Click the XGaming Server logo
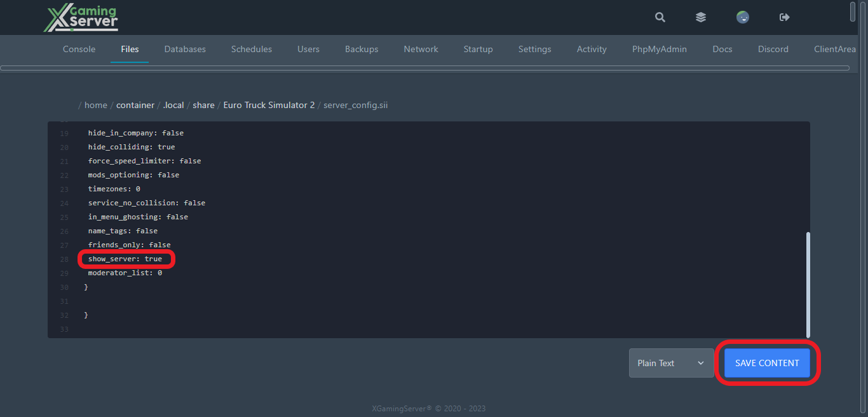Screen dimensions: 868x417 click(x=81, y=18)
